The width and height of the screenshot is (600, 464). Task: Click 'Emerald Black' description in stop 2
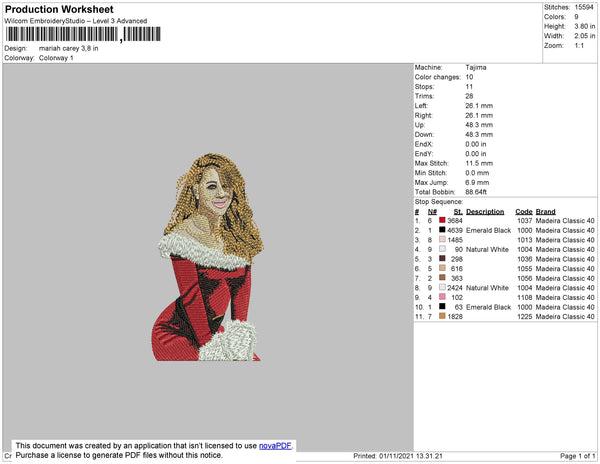coord(489,230)
